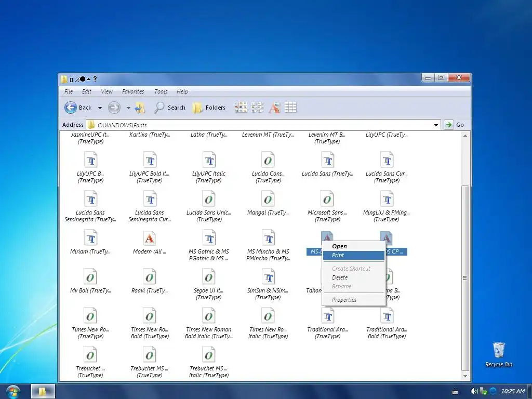Click the 10:25 AM taskbar clock
This screenshot has width=532, height=399.
pyautogui.click(x=513, y=391)
